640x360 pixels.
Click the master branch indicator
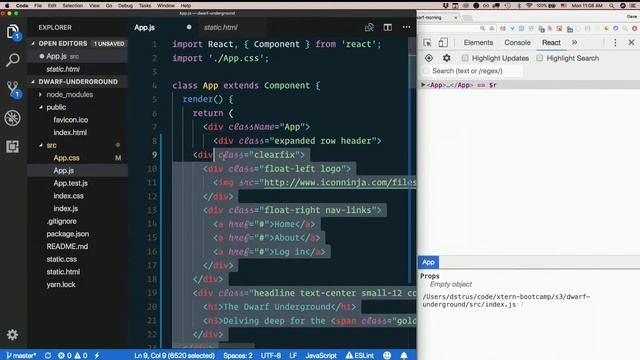(21, 356)
